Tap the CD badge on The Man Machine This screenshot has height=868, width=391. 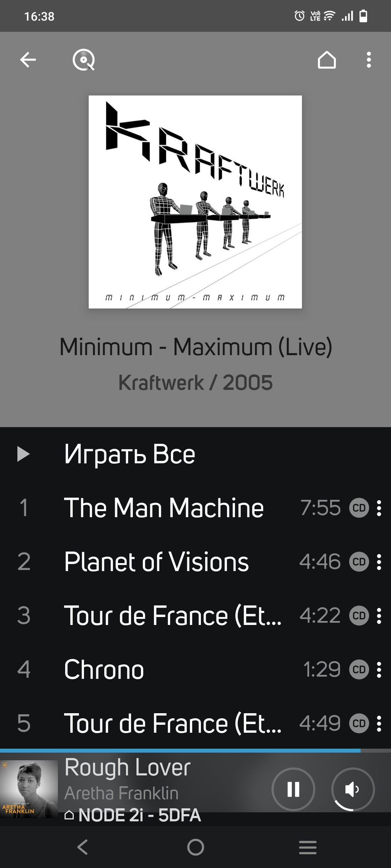(359, 508)
